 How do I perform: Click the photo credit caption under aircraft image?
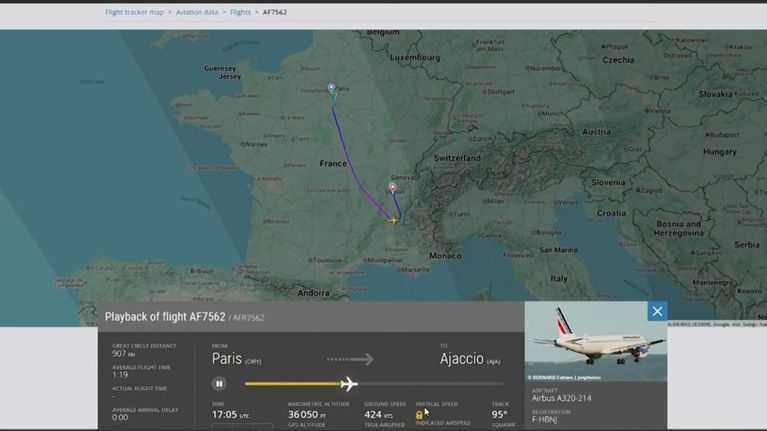(x=564, y=378)
